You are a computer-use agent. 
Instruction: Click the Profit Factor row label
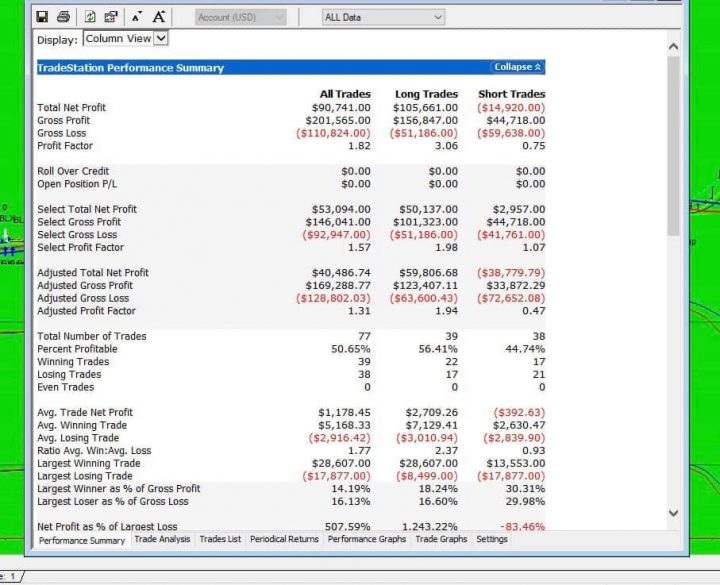[65, 146]
